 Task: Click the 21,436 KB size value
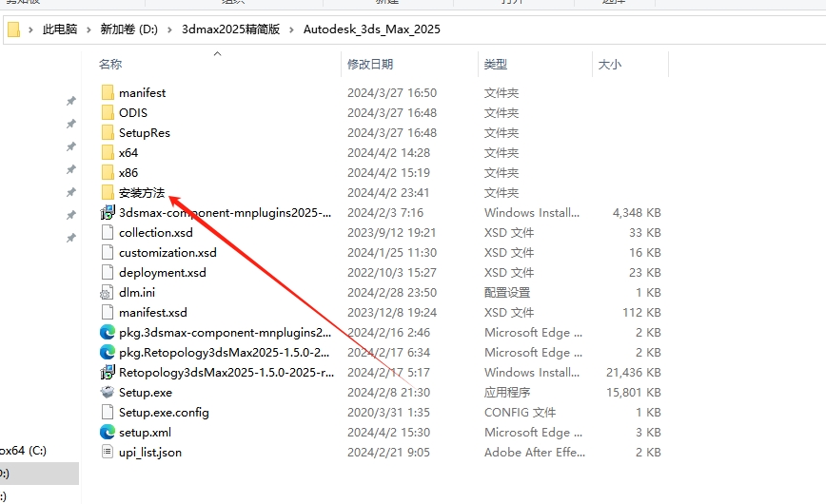point(634,373)
